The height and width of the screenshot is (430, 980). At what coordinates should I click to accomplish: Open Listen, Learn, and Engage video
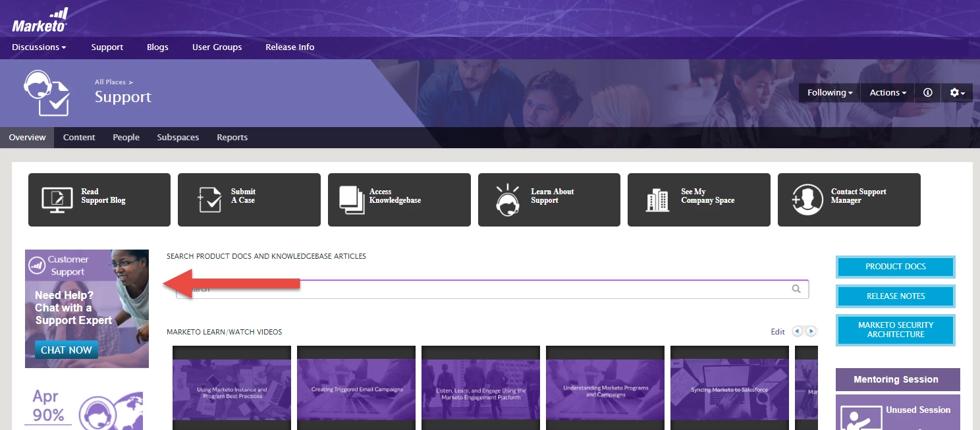[x=481, y=388]
